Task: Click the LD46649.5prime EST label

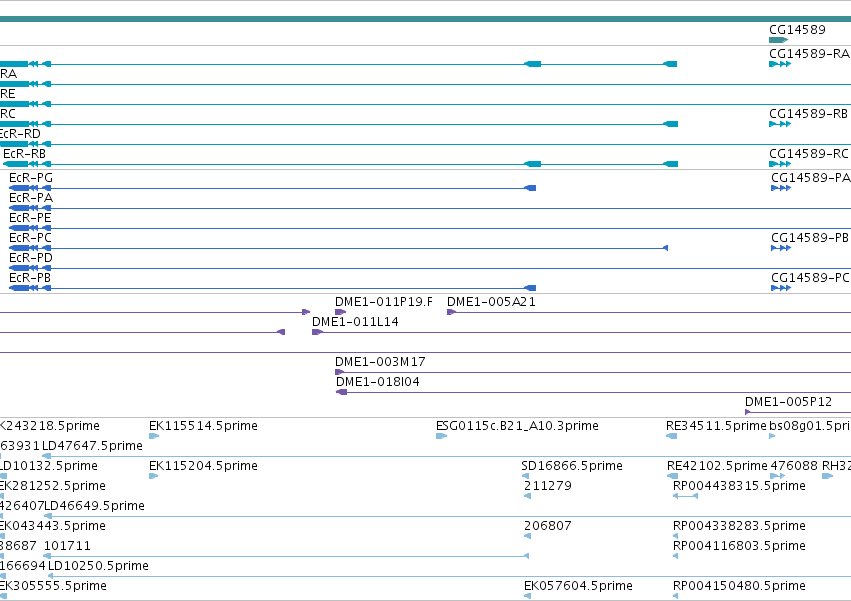Action: (94, 506)
